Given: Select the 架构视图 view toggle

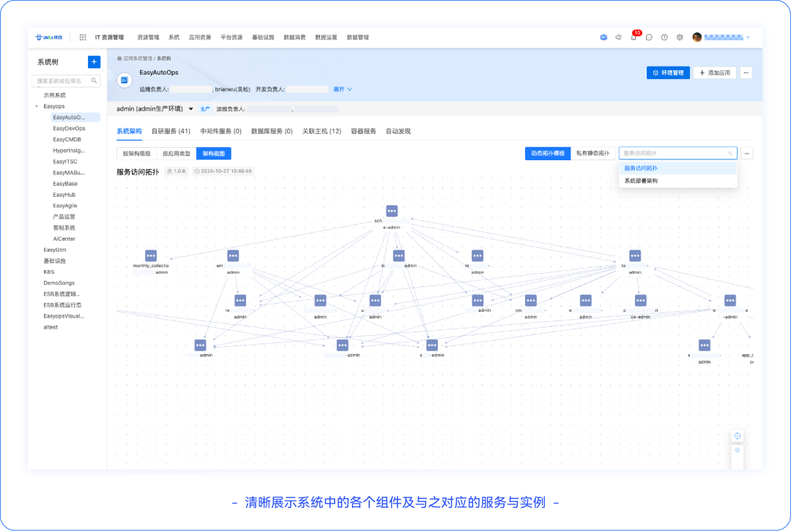Looking at the screenshot, I should pos(214,153).
